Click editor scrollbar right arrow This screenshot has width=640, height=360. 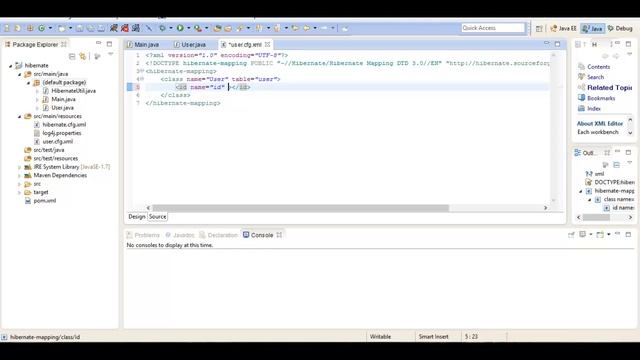pos(545,208)
